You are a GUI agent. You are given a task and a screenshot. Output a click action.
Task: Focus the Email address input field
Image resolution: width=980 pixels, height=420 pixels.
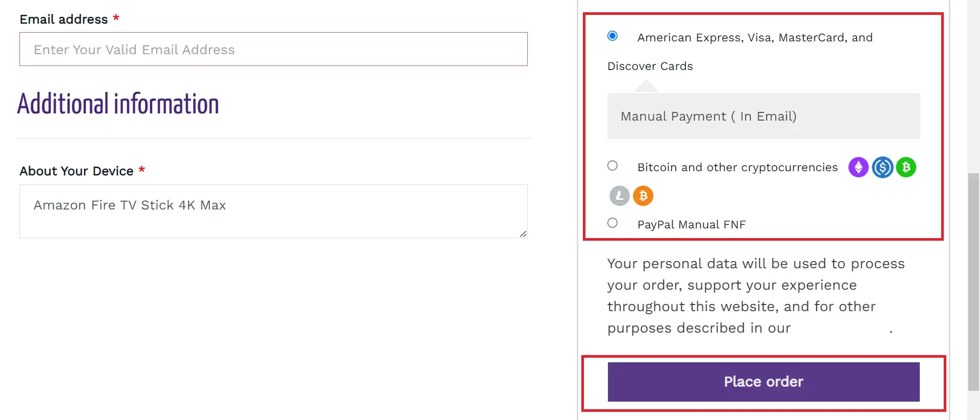[x=274, y=49]
